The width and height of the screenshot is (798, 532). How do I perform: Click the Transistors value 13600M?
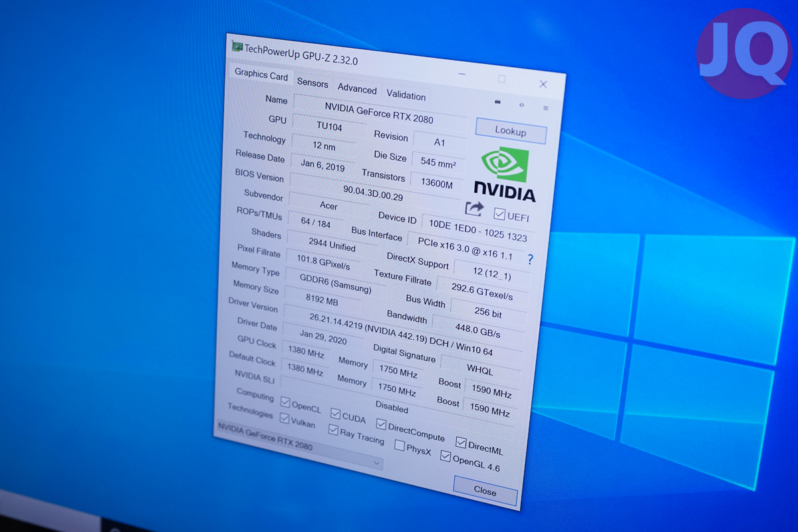pyautogui.click(x=435, y=182)
